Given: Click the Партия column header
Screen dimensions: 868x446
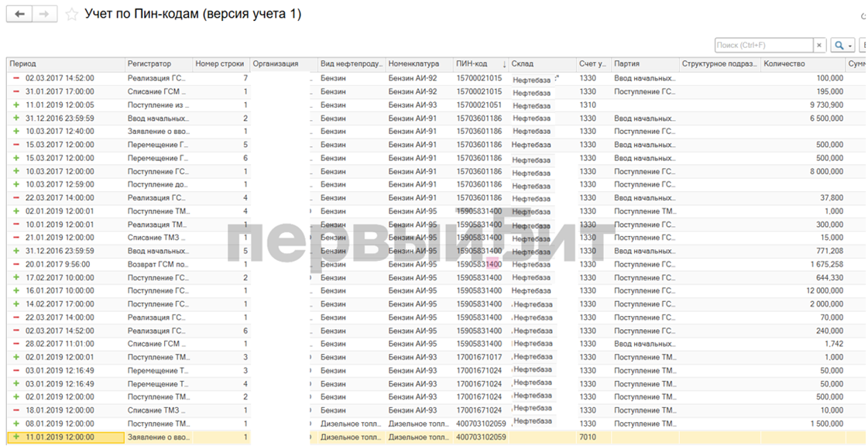Looking at the screenshot, I should tap(645, 64).
